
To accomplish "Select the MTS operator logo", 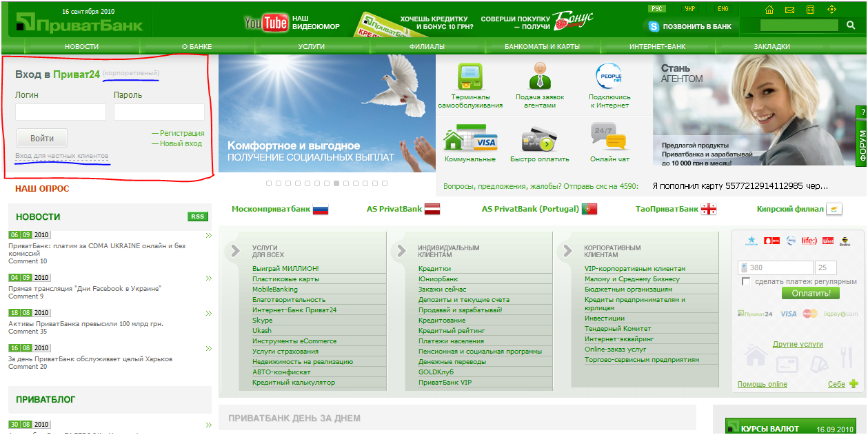I will (771, 241).
